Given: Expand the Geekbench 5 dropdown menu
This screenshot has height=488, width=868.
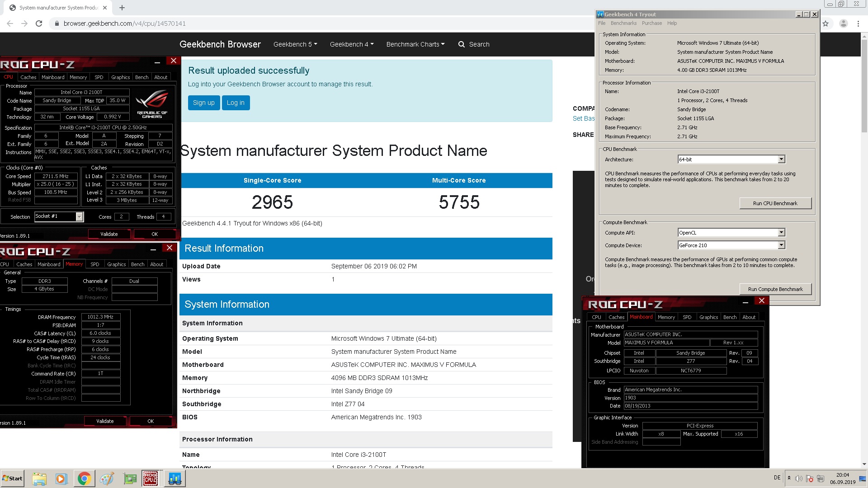Looking at the screenshot, I should pos(295,44).
